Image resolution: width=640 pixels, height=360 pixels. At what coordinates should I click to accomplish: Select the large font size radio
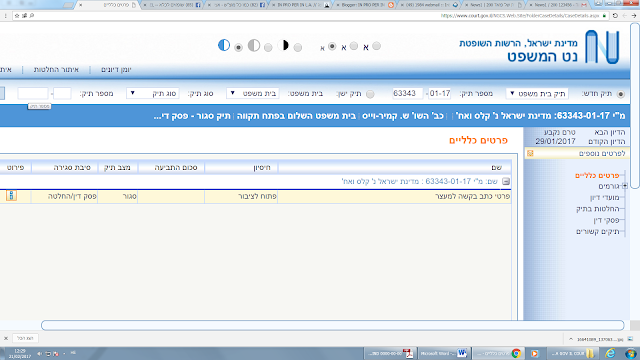click(376, 46)
